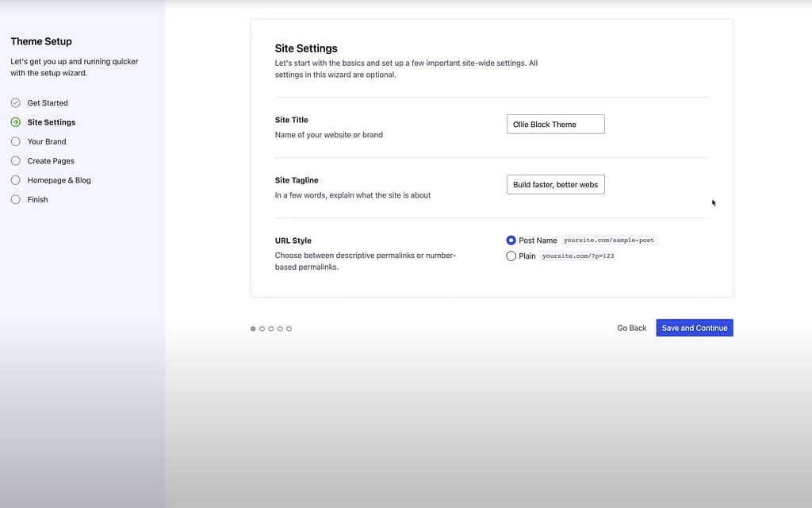Click the Theme Setup sidebar heading
The width and height of the screenshot is (812, 508).
coord(41,41)
